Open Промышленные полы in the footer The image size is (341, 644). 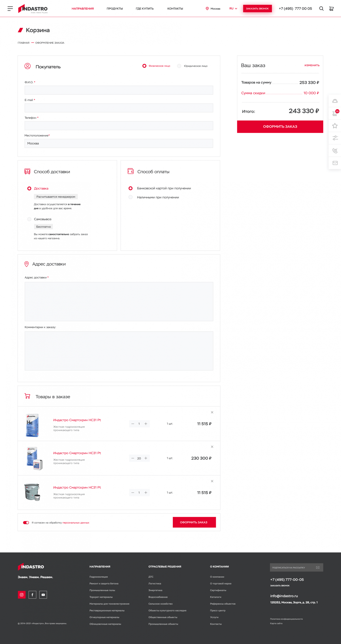point(102,590)
